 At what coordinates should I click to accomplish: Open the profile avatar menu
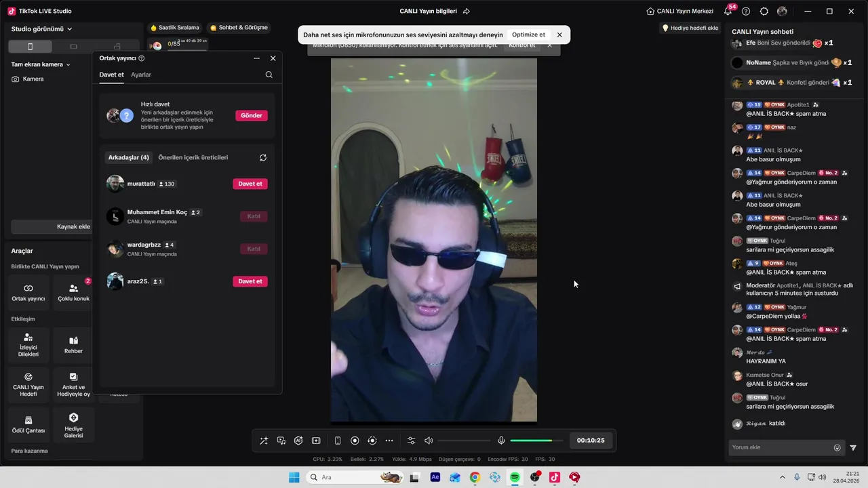[783, 12]
